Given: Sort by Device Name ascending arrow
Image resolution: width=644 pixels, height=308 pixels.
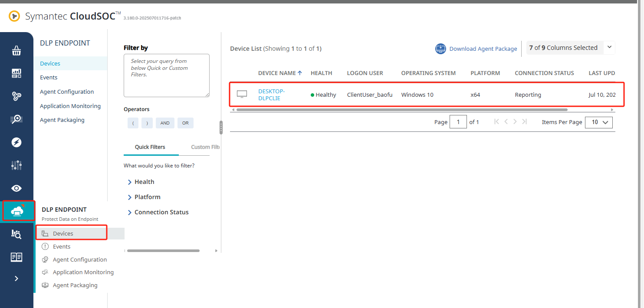Looking at the screenshot, I should [300, 73].
